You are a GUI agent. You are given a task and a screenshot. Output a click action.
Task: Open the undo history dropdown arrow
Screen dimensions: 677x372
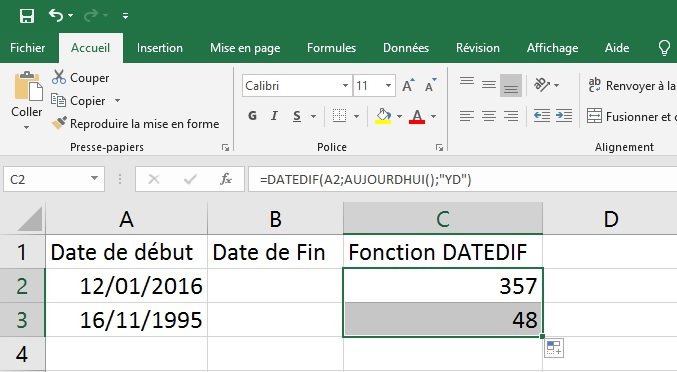[x=70, y=16]
